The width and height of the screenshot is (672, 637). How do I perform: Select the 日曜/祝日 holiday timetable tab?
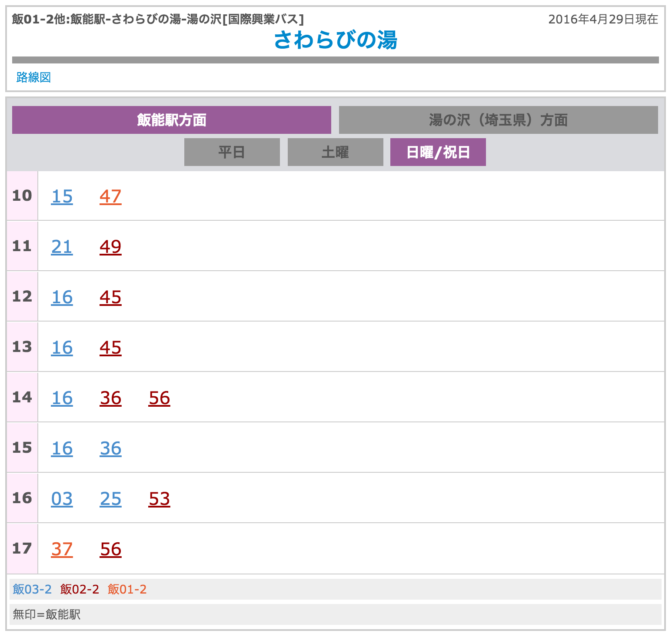point(438,152)
